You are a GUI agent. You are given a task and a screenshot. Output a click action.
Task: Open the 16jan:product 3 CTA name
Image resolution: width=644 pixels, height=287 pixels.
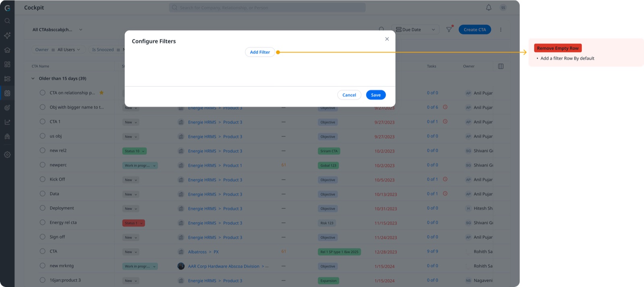[x=65, y=280]
